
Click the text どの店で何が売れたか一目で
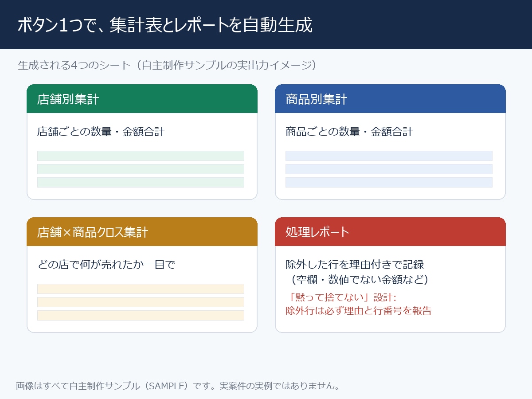(x=106, y=265)
